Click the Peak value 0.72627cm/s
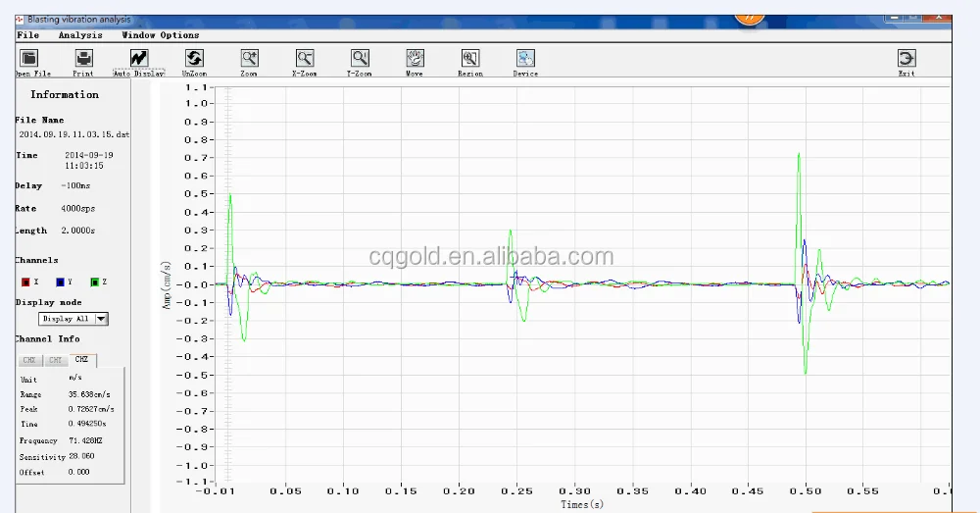 pos(91,409)
